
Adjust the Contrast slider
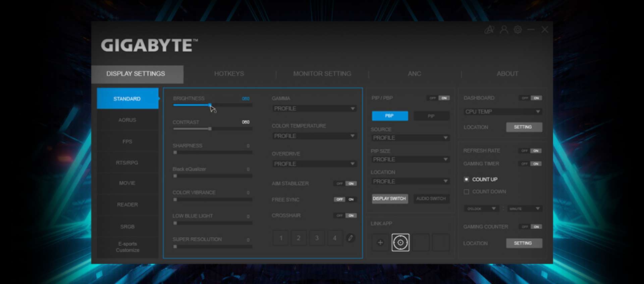click(x=212, y=129)
